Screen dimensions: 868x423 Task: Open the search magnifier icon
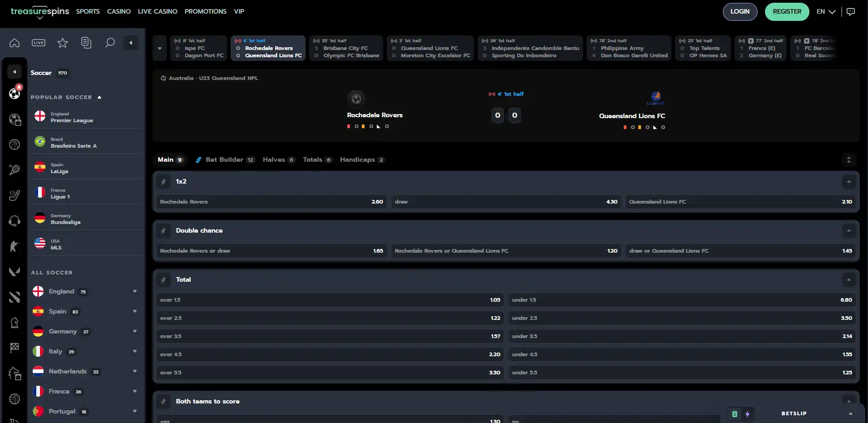[x=110, y=43]
